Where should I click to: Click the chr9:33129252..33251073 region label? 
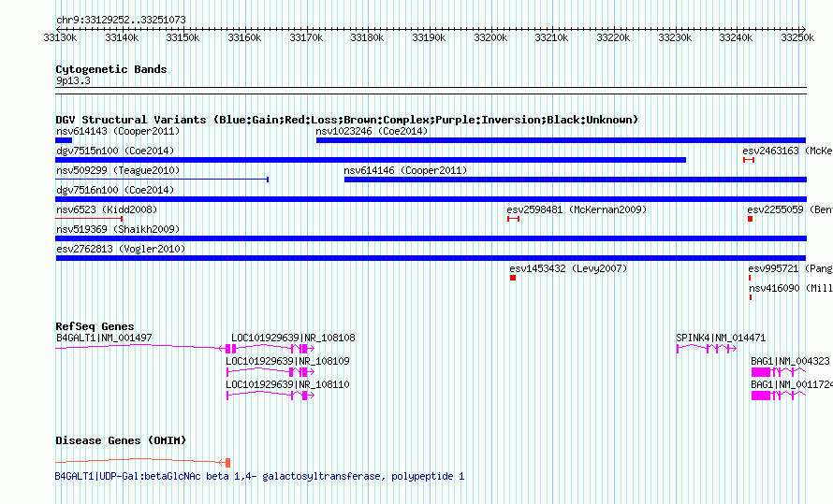point(121,20)
